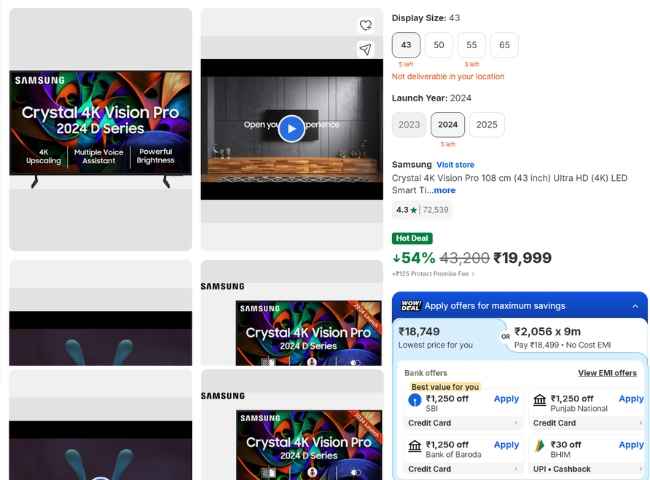Select the ₹18,749 lowest price tab
The width and height of the screenshot is (650, 480).
point(446,337)
